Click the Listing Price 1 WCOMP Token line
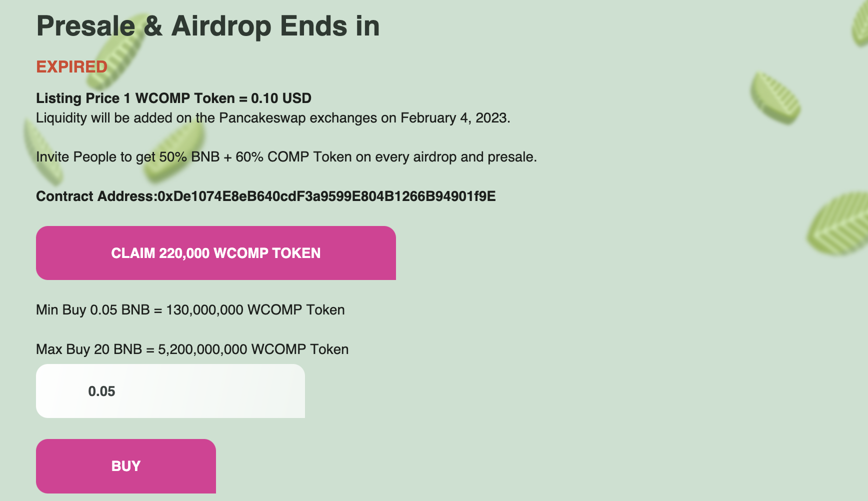 173,98
